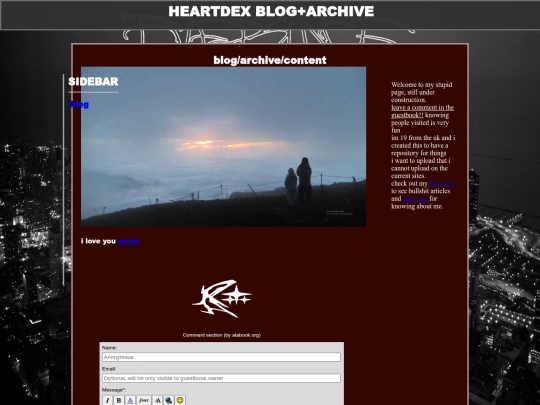Visit the blog area link
The height and width of the screenshot is (405, 540).
click(442, 184)
